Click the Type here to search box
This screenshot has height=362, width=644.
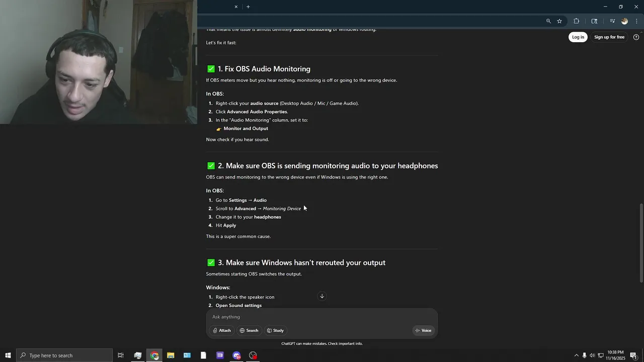64,355
